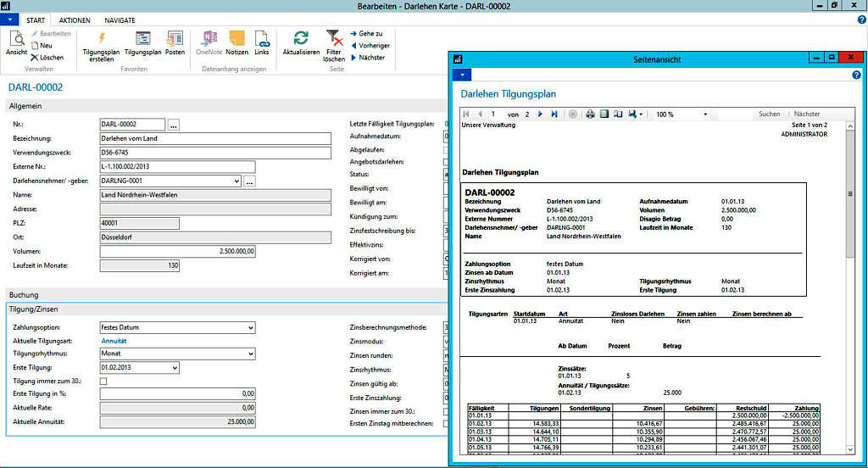Open the Links attachment icon

(262, 39)
